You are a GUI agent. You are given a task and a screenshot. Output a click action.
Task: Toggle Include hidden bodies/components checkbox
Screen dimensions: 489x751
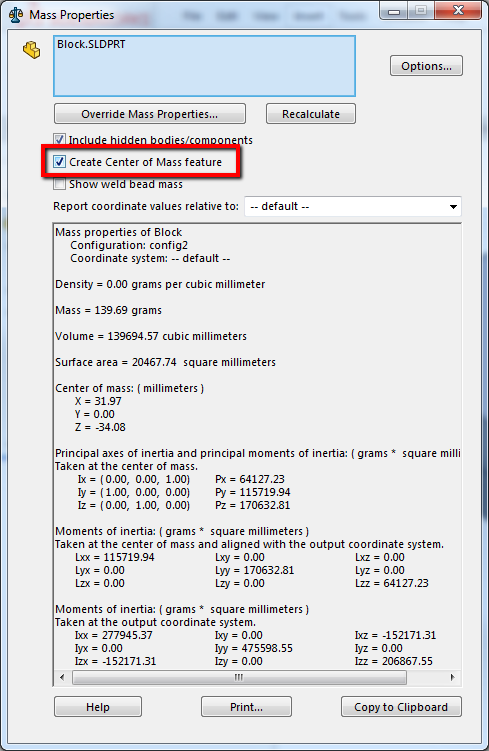tap(59, 140)
